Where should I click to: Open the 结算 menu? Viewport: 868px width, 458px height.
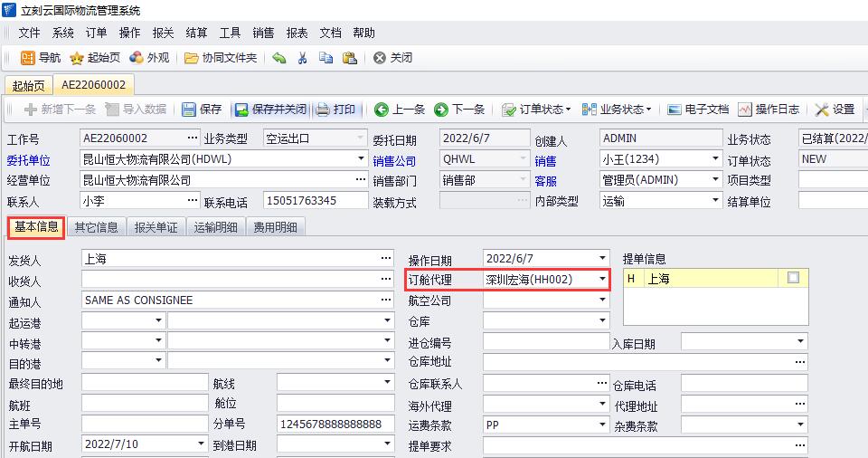point(196,33)
